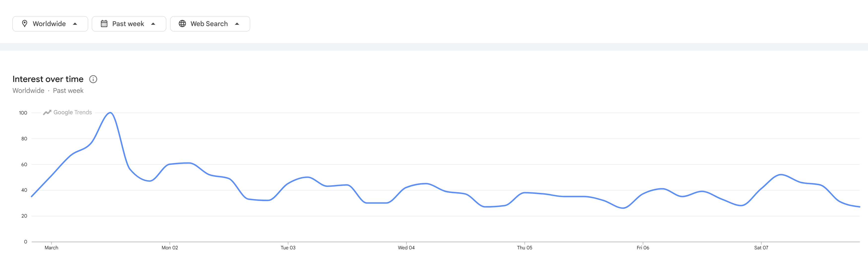Viewport: 868px width, 264px height.
Task: Click the 'Thu 05' axis label
Action: (x=525, y=248)
